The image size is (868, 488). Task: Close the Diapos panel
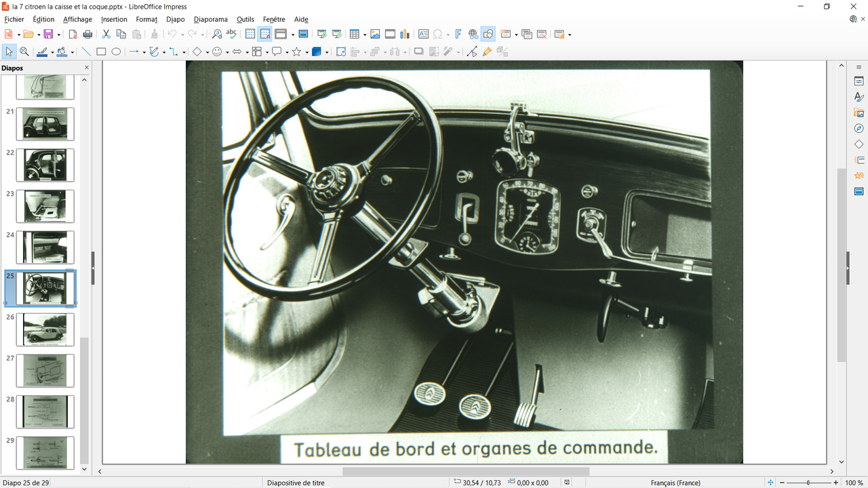[x=86, y=68]
